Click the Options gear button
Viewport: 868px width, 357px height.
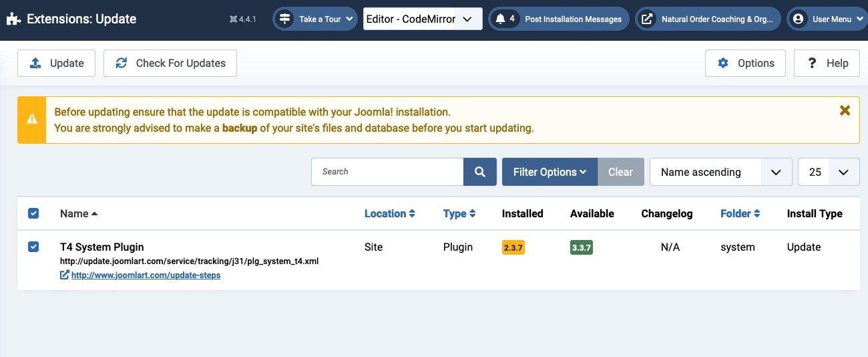click(745, 64)
